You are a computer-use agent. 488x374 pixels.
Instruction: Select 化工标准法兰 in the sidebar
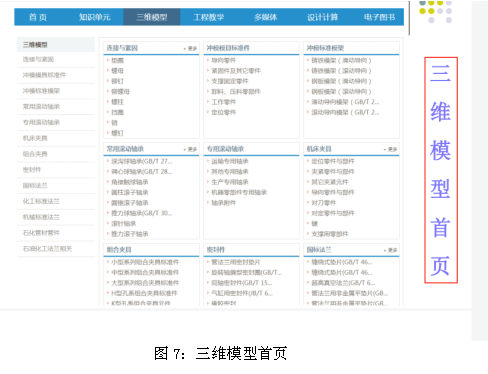pos(41,201)
